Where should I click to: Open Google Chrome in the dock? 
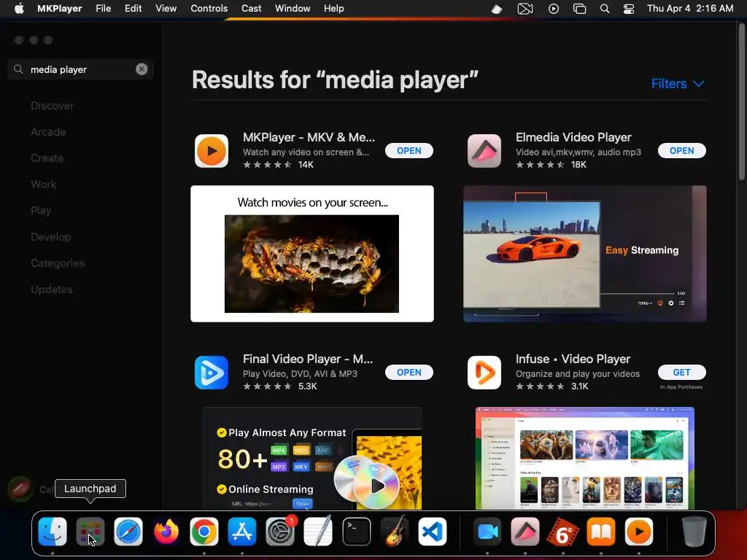tap(204, 532)
